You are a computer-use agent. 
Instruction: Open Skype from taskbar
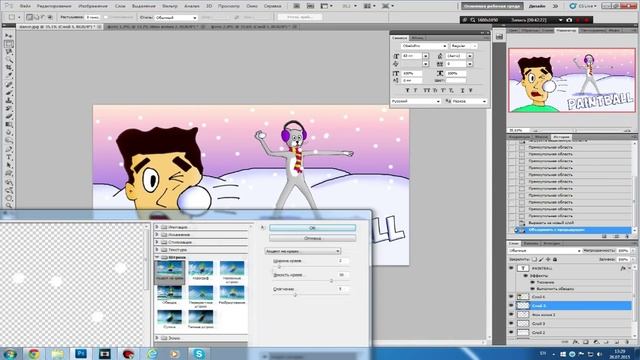(199, 353)
